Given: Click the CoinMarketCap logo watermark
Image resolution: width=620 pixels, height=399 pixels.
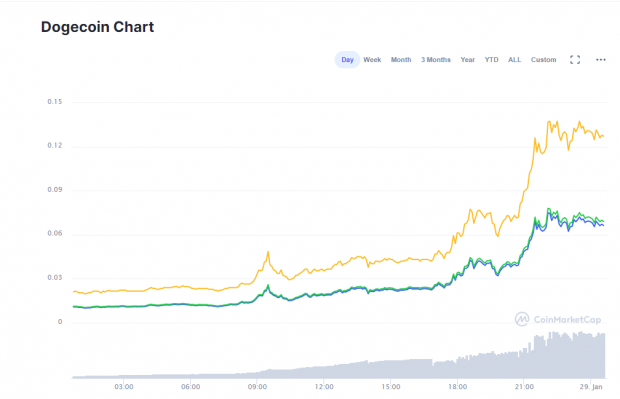Looking at the screenshot, I should click(558, 319).
